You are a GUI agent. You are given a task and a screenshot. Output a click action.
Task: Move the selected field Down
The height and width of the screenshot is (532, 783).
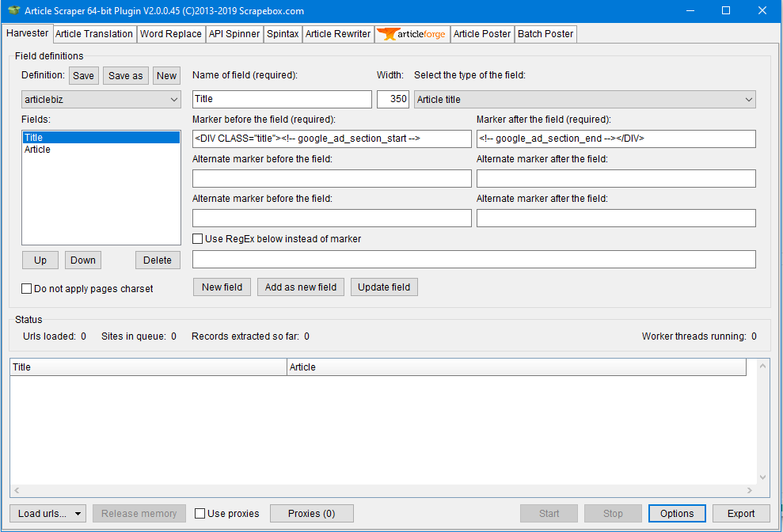click(x=83, y=260)
